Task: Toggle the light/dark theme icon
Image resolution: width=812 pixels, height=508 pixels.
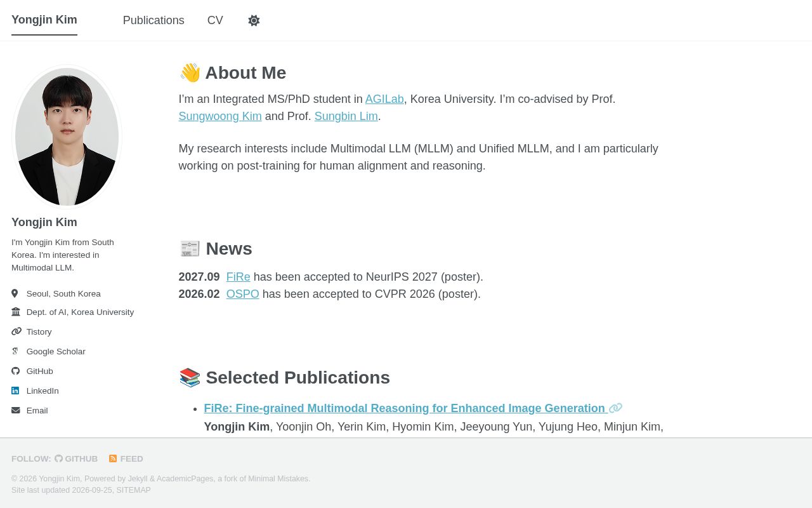Action: coord(254,20)
